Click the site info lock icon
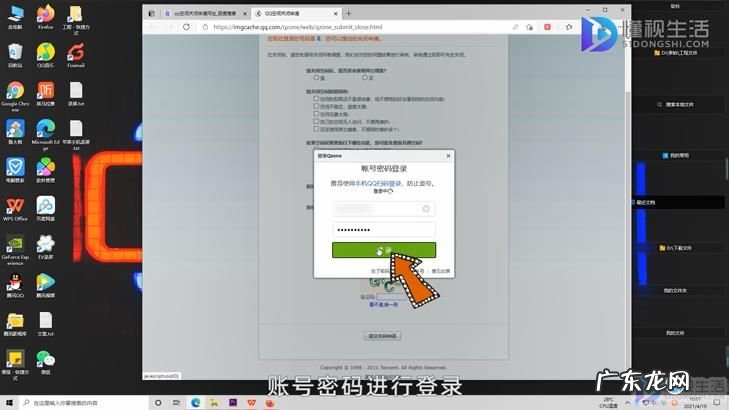Image resolution: width=729 pixels, height=410 pixels. pyautogui.click(x=205, y=27)
